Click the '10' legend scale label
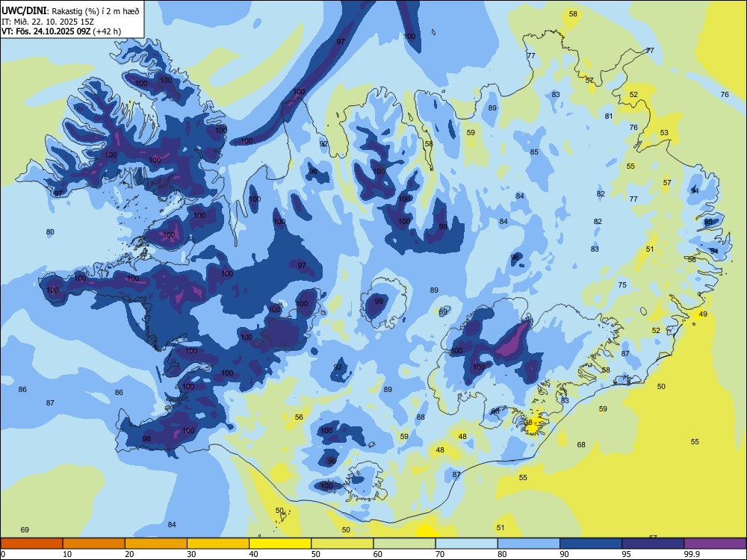 coord(67,554)
